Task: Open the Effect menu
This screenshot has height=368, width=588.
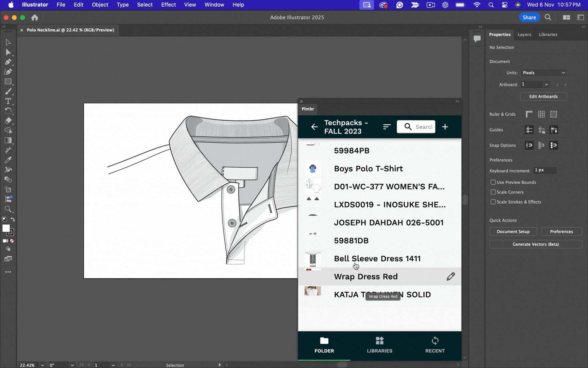Action: 168,5
